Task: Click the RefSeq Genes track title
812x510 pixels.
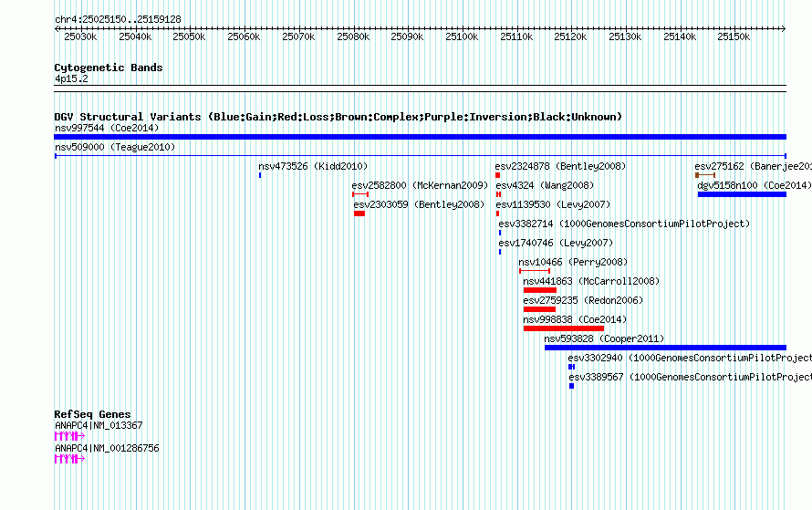Action: [x=93, y=414]
